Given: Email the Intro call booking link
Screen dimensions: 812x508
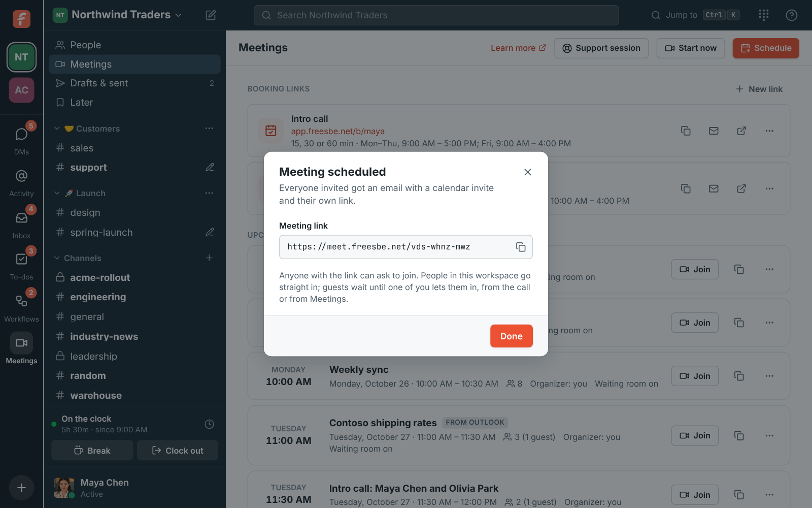Looking at the screenshot, I should tap(714, 131).
